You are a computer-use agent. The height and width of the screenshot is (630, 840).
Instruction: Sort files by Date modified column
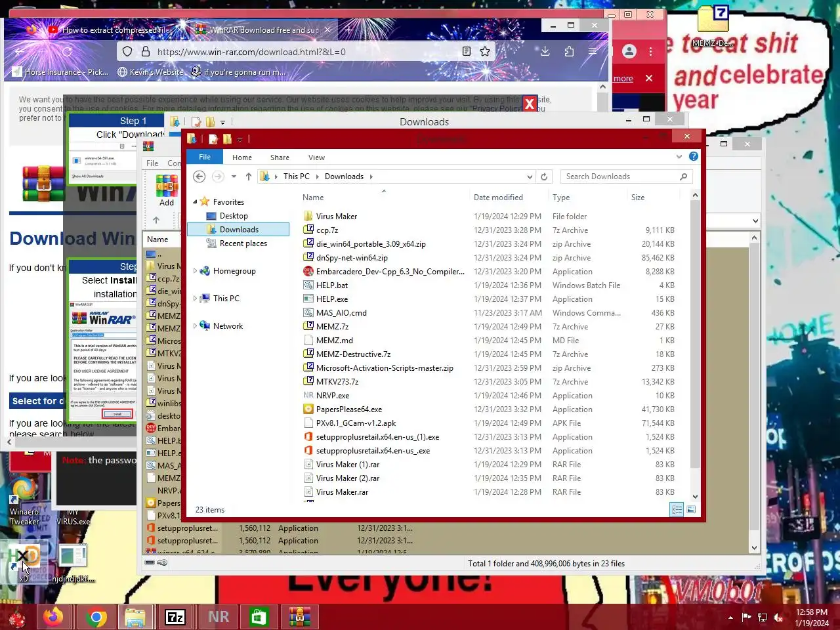point(498,198)
